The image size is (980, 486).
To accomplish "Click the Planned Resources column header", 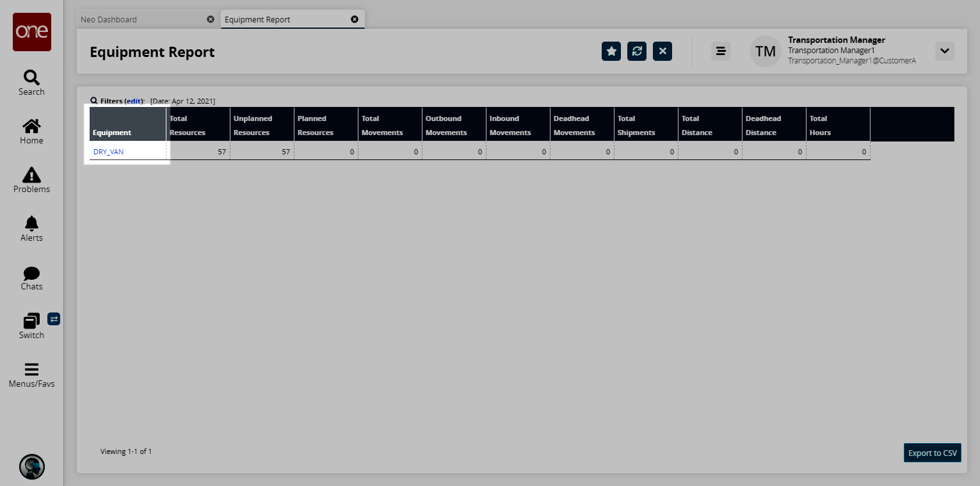I will click(x=326, y=124).
